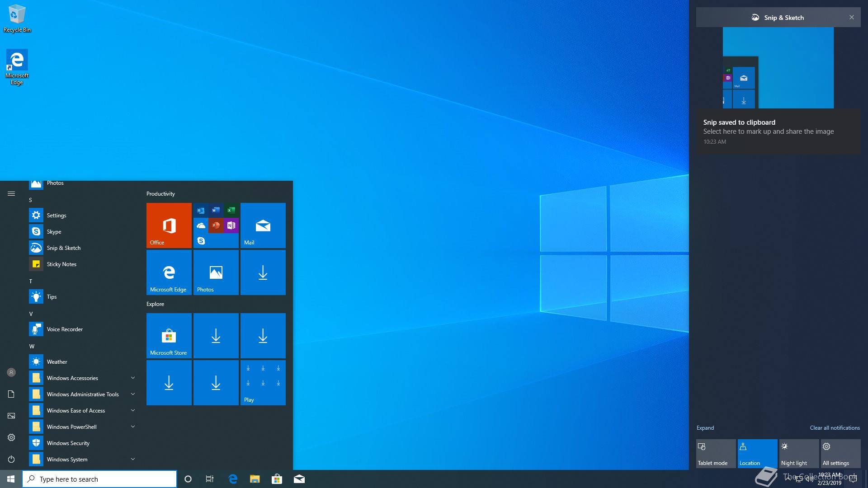Viewport: 868px width, 488px height.
Task: Open Snip & Sketch from app list
Action: pyautogui.click(x=83, y=248)
